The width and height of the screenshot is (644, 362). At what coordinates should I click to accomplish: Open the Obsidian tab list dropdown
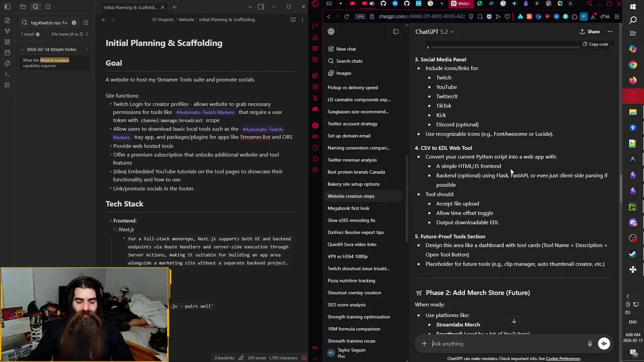250,7
